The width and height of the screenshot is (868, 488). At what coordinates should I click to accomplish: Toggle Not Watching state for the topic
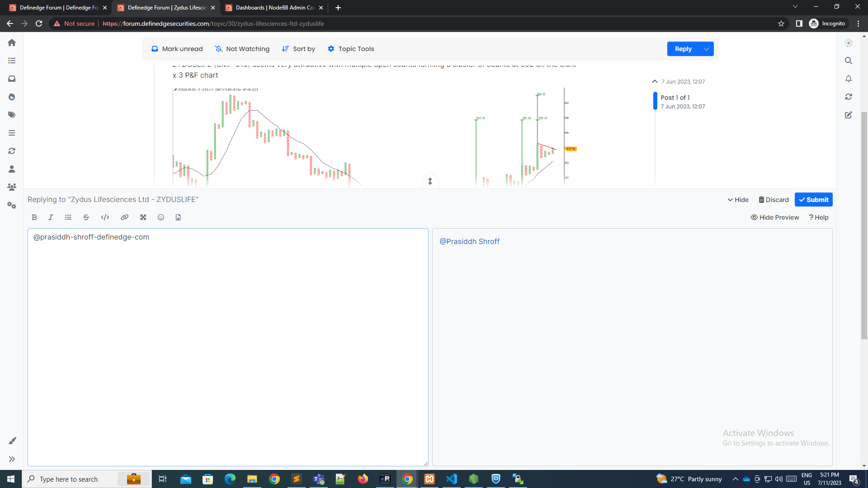tap(242, 49)
